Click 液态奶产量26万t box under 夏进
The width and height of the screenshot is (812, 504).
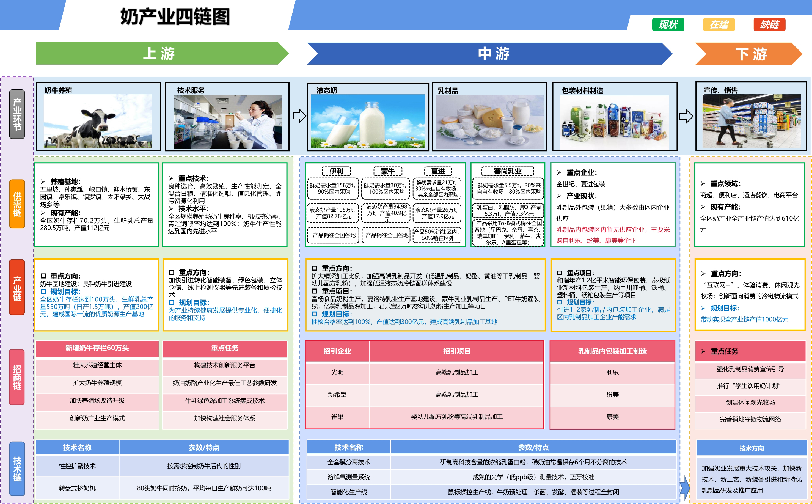click(x=437, y=213)
